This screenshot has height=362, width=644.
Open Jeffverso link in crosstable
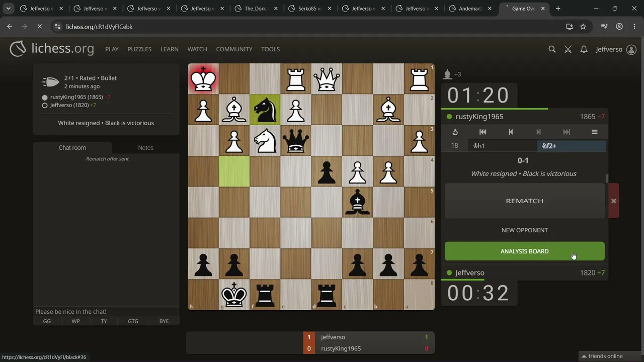[333, 337]
